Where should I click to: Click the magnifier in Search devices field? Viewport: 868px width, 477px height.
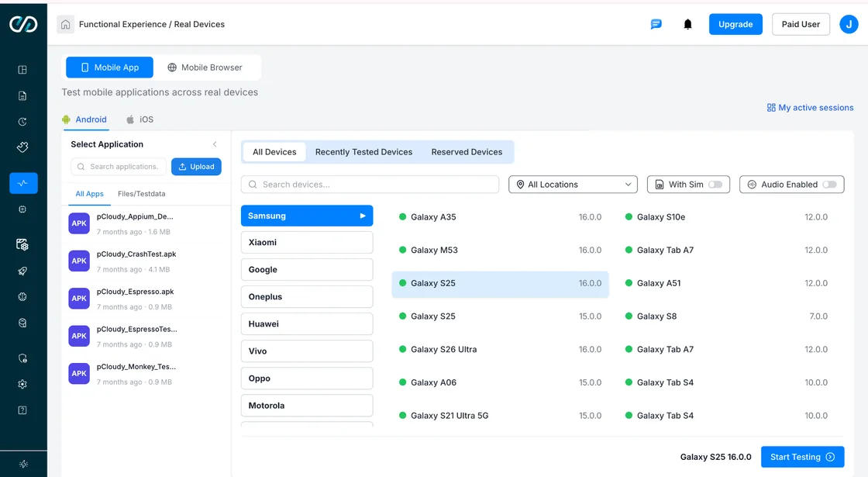[253, 185]
